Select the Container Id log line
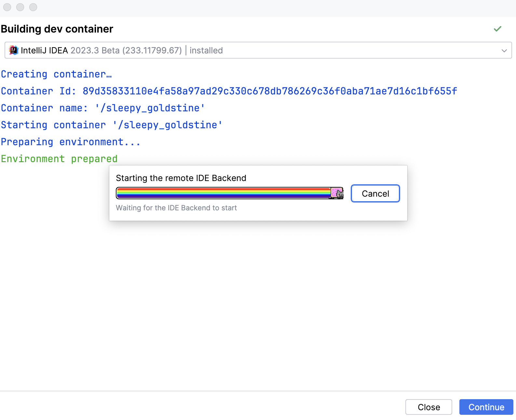Screen dimensions: 516x420 (x=229, y=91)
